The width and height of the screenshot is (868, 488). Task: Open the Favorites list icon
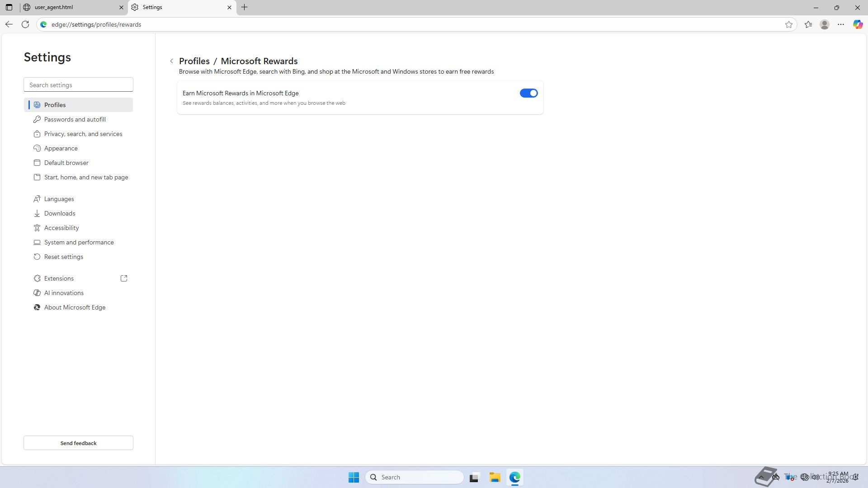point(808,24)
